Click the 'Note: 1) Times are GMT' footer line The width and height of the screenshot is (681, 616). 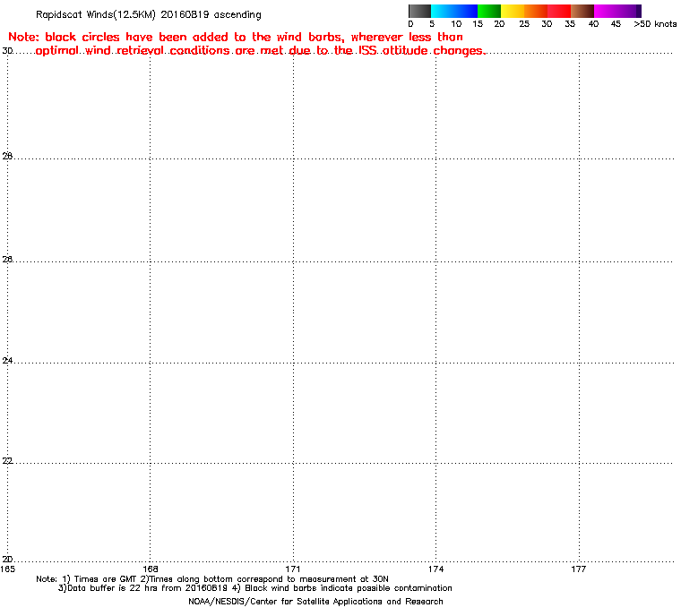point(212,579)
